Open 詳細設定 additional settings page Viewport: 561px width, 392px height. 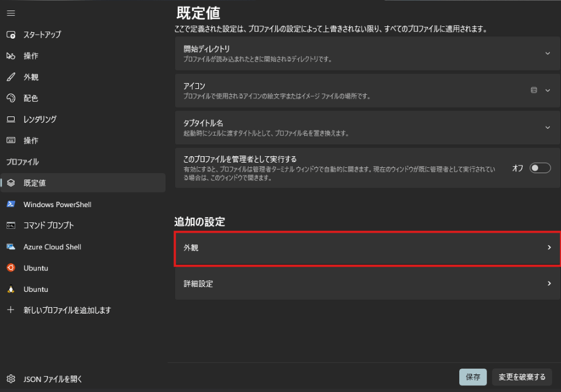pyautogui.click(x=367, y=284)
